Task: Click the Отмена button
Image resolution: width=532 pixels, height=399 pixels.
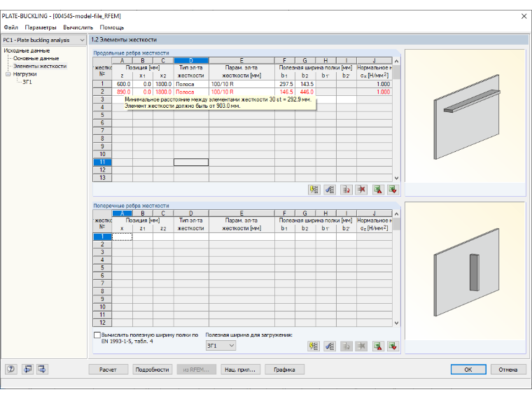Action: 508,370
